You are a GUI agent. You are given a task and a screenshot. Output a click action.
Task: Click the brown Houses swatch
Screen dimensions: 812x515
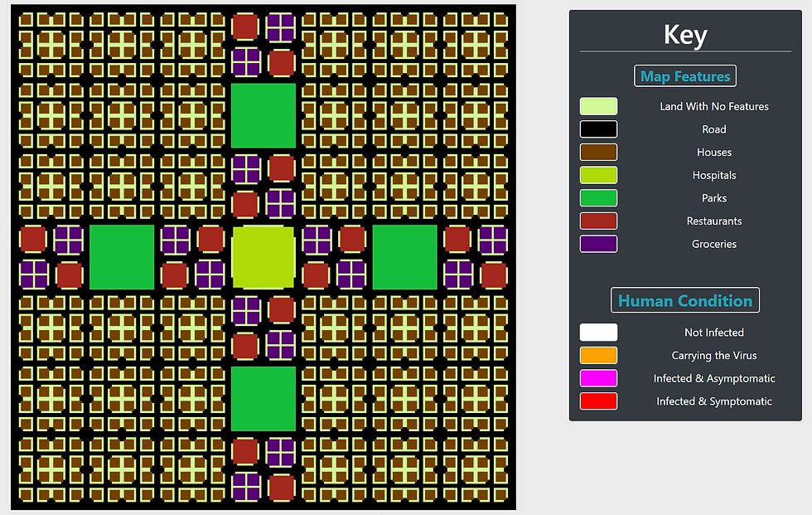tap(598, 153)
